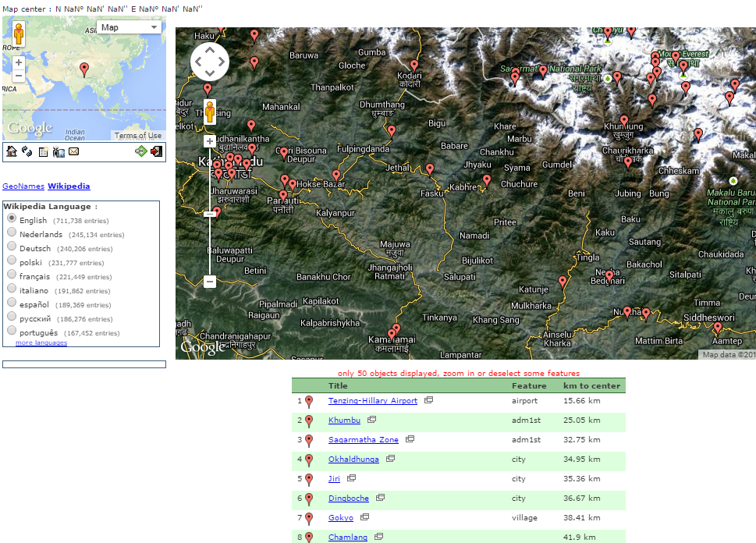The image size is (756, 543).
Task: Click the red arrow login door icon
Action: tap(156, 151)
